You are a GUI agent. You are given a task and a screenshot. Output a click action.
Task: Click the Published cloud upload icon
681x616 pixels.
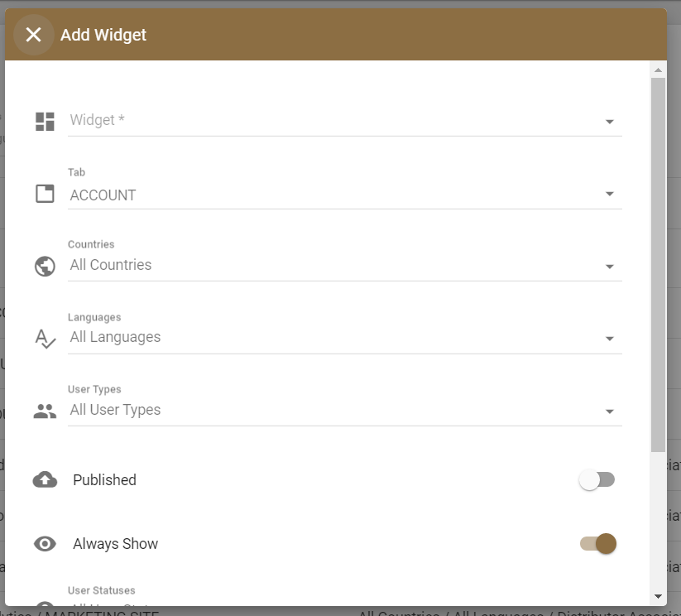[x=45, y=479]
